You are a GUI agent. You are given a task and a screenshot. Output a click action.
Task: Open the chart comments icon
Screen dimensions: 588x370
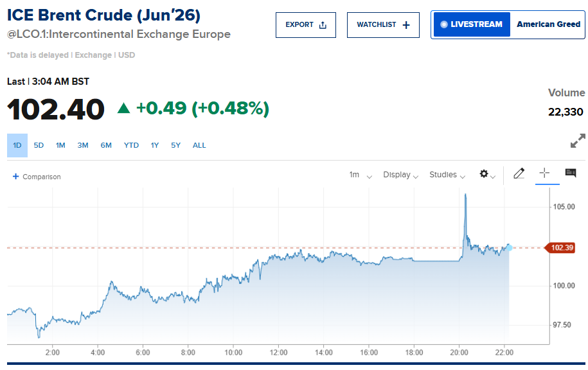(570, 173)
